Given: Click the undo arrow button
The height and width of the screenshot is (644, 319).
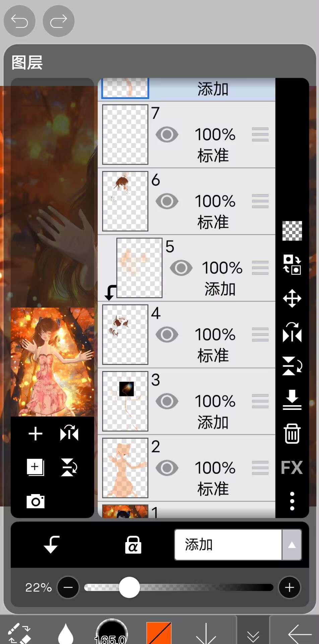Looking at the screenshot, I should coord(19,21).
